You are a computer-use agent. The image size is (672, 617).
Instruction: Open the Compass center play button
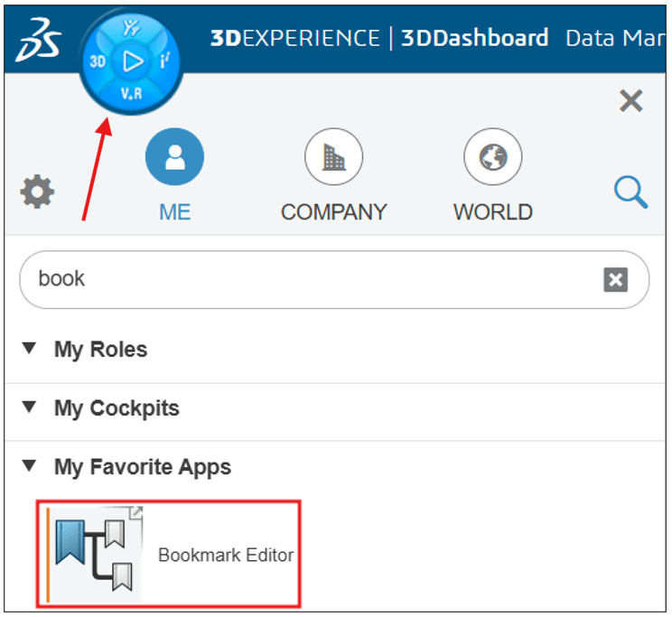133,61
